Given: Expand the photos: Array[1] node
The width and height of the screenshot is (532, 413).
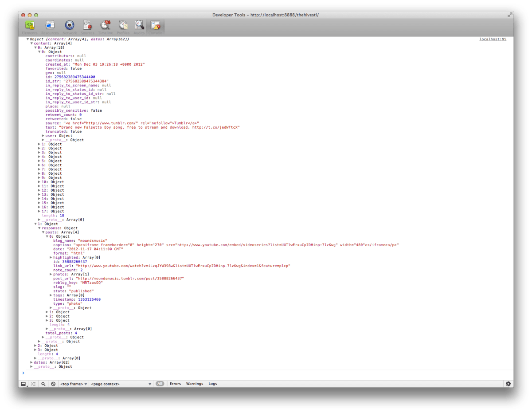Looking at the screenshot, I should (51, 275).
